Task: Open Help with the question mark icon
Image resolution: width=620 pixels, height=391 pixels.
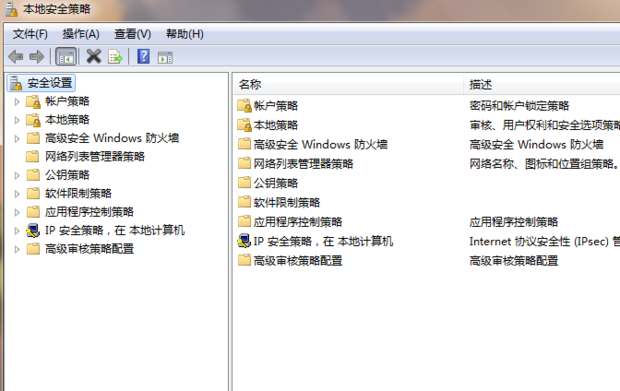Action: pyautogui.click(x=143, y=57)
